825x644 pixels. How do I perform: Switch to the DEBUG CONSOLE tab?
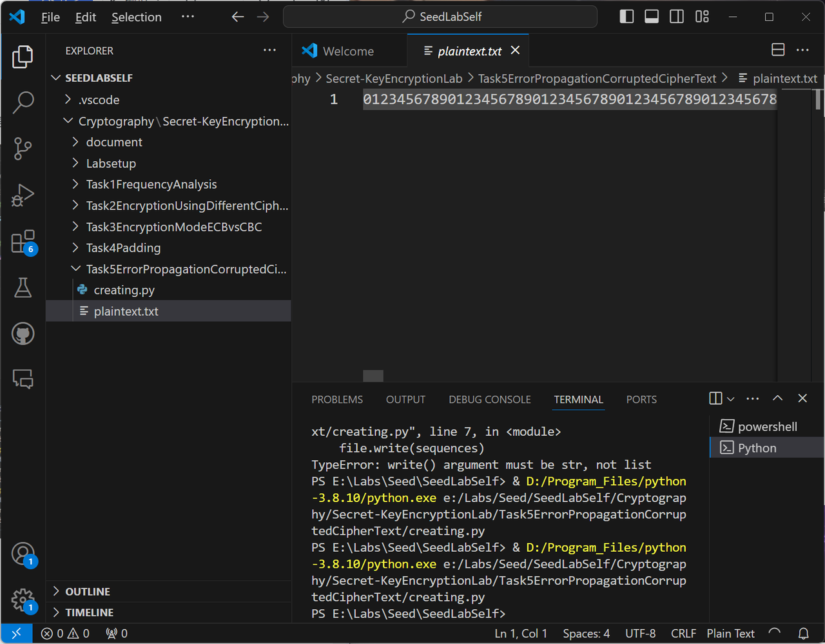490,400
